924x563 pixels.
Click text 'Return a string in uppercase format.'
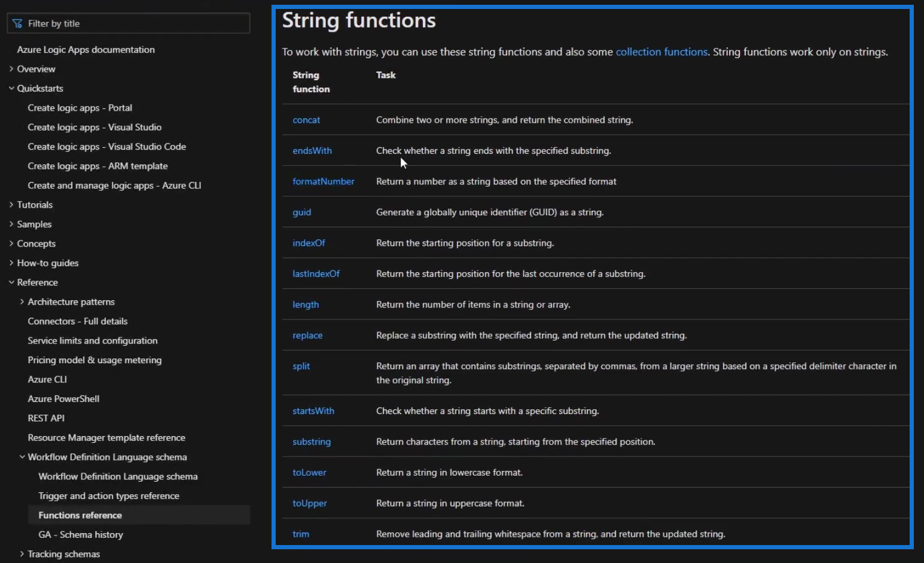click(450, 504)
